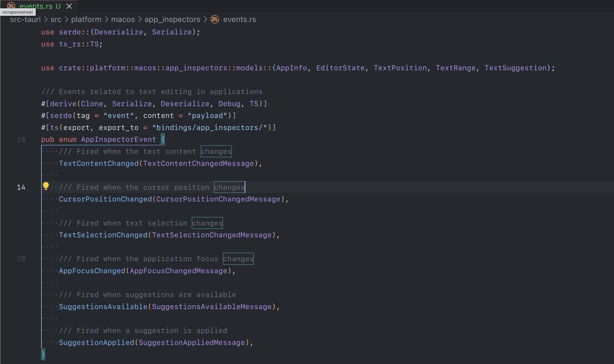Open the src breadcrumb segment
This screenshot has width=614, height=364.
point(56,19)
